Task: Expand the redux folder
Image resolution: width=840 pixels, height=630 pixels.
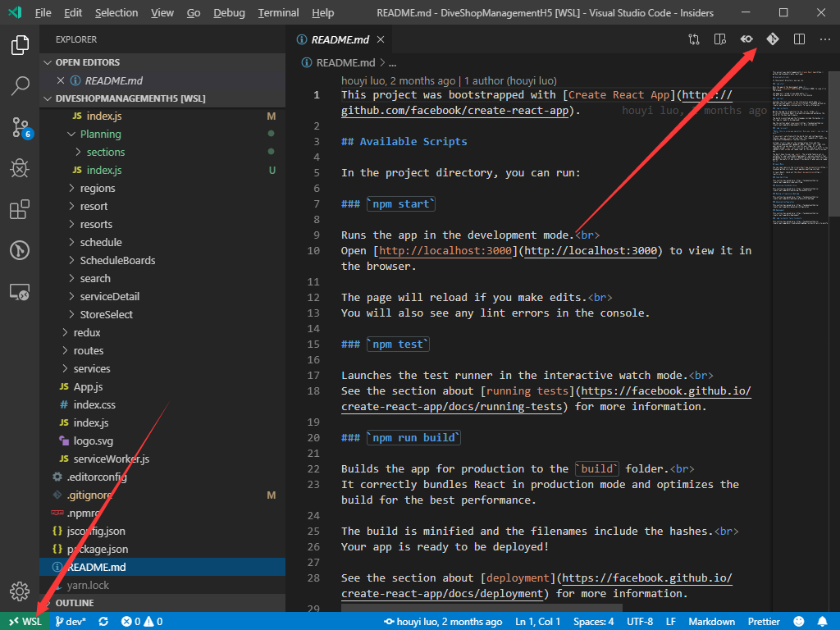Action: (86, 332)
